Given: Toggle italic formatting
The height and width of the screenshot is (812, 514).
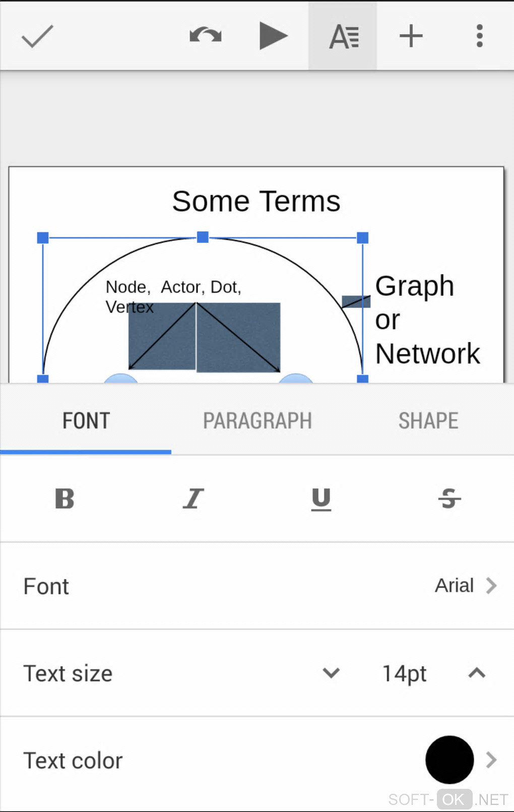Looking at the screenshot, I should tap(193, 499).
